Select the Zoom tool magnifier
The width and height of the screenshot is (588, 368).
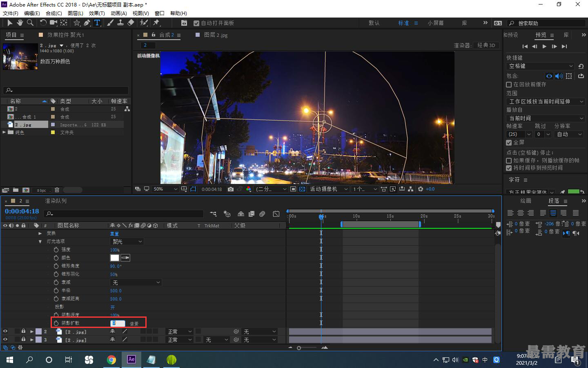(30, 23)
